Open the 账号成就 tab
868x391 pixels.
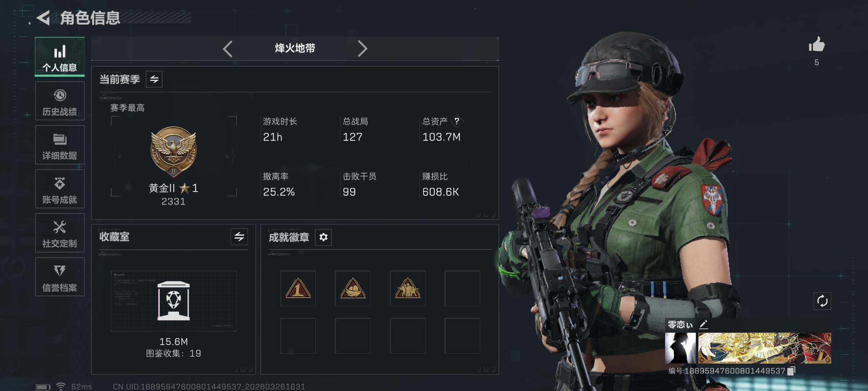[x=60, y=189]
